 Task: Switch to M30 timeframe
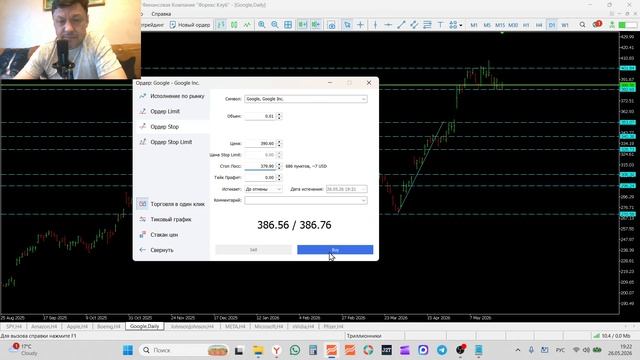click(513, 25)
